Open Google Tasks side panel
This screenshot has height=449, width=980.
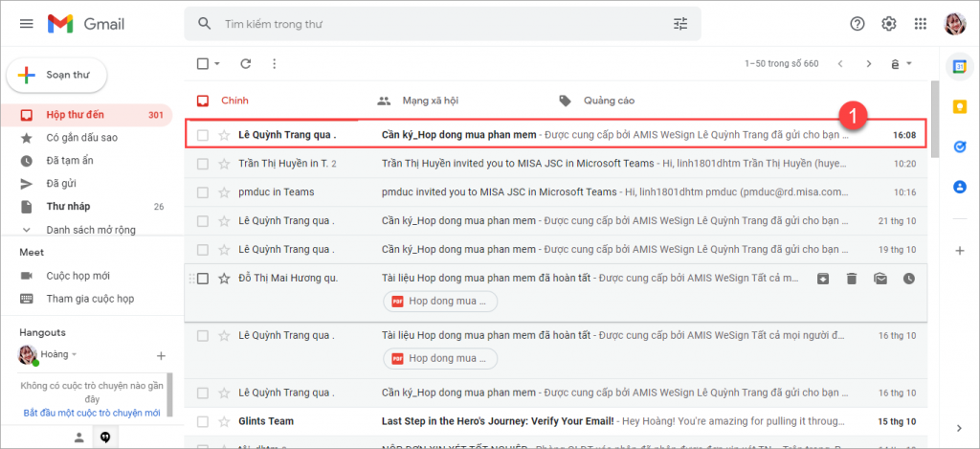(x=959, y=146)
